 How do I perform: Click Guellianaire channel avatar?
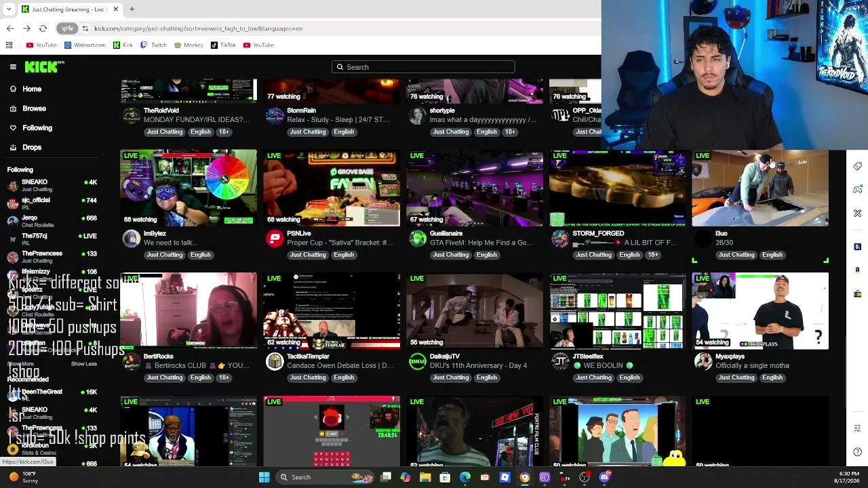(418, 239)
